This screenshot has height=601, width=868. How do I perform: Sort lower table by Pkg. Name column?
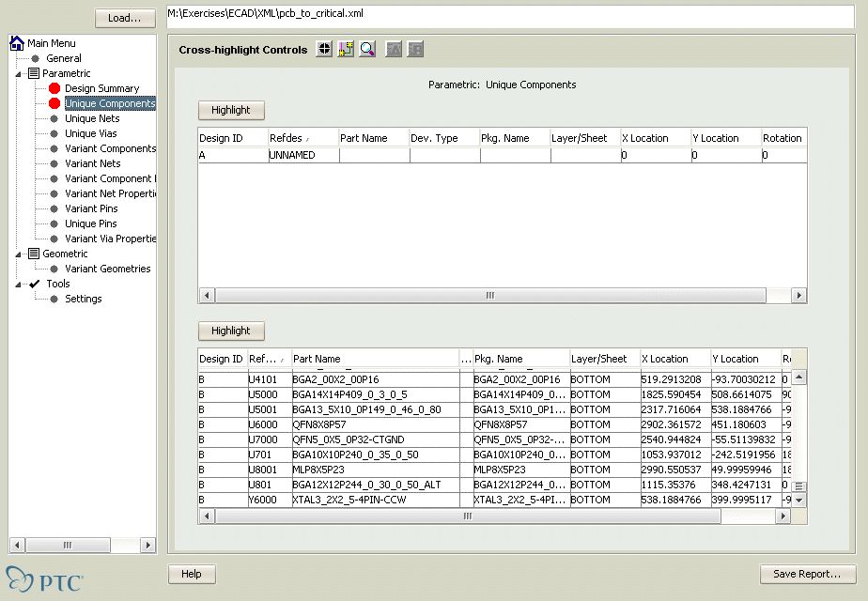coord(521,359)
